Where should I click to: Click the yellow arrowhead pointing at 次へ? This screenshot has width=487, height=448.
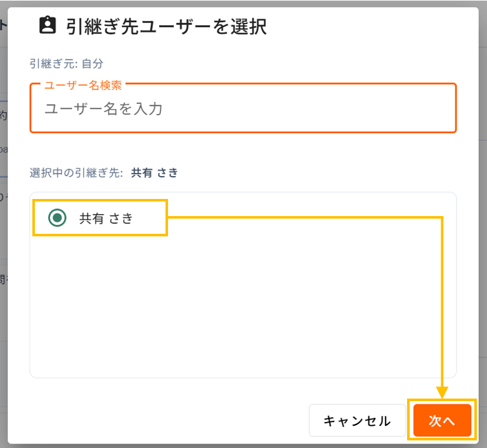[442, 392]
